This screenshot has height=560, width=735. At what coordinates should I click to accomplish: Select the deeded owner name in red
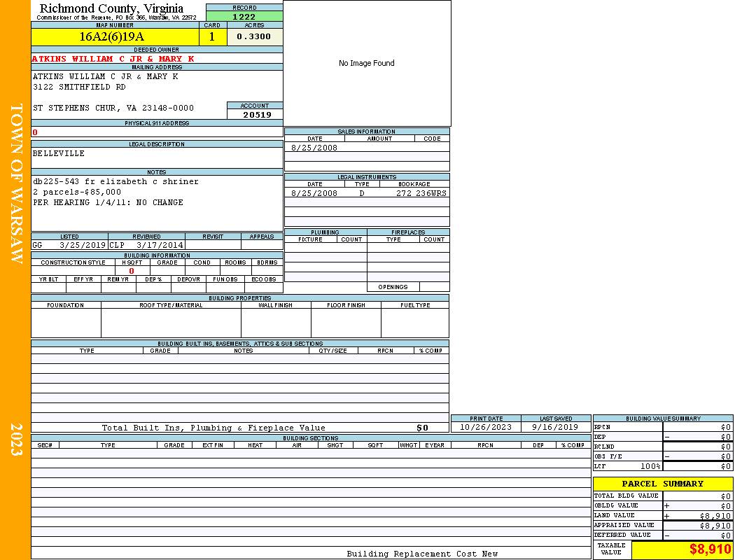(113, 59)
